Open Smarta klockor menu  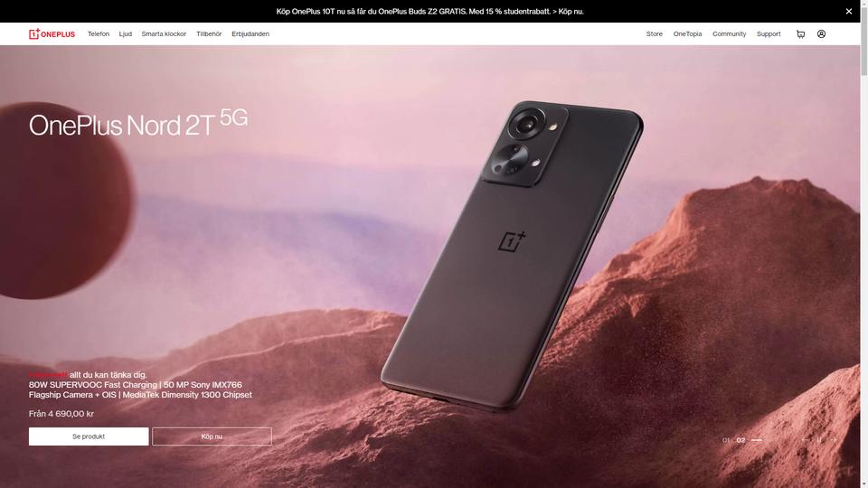click(164, 33)
